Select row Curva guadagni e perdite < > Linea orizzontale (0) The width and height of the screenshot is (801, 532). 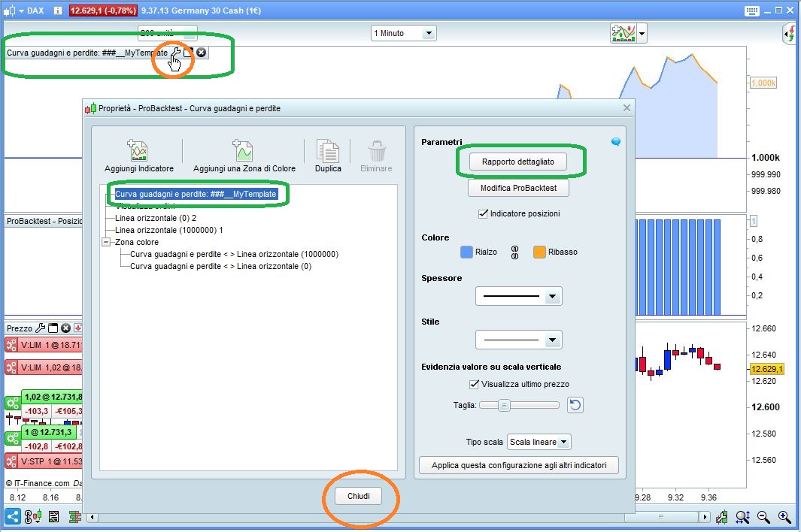(220, 266)
